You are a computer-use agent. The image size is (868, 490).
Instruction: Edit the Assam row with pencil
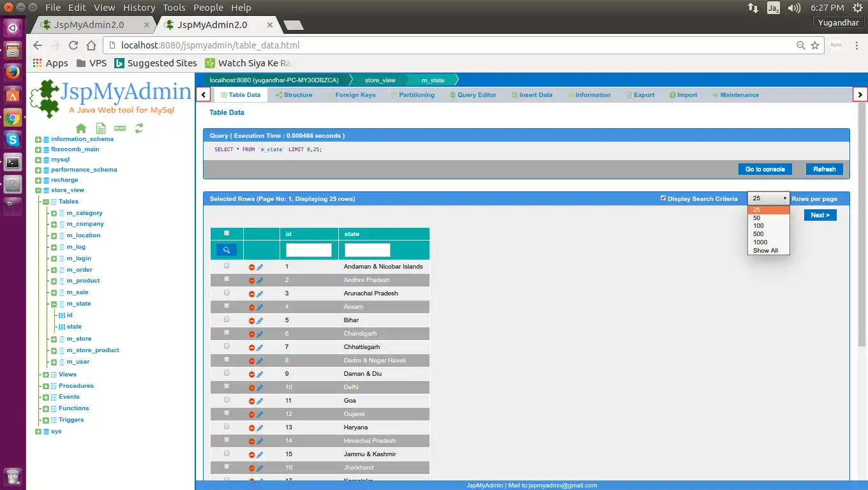(x=260, y=308)
